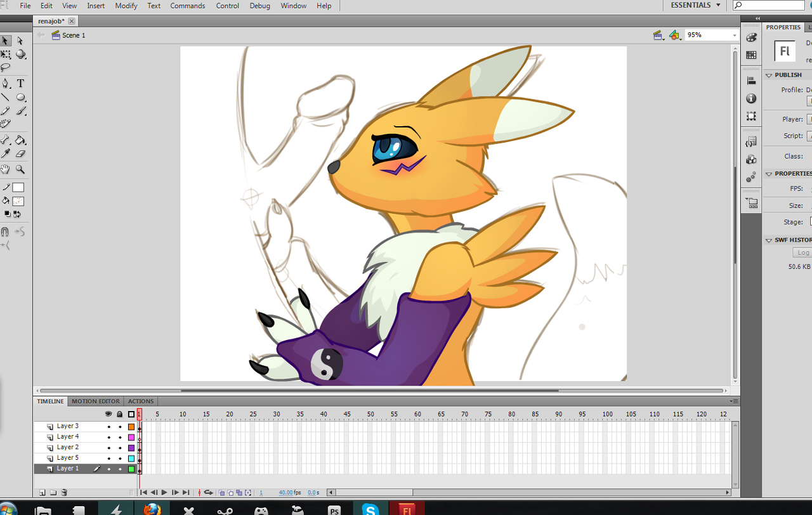812x515 pixels.
Task: Toggle visibility of Layer 5
Action: click(x=108, y=459)
